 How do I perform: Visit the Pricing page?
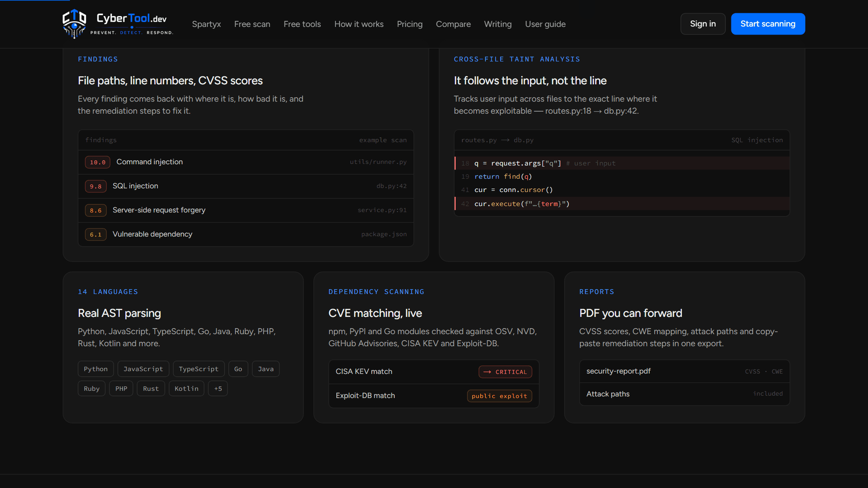pyautogui.click(x=410, y=24)
